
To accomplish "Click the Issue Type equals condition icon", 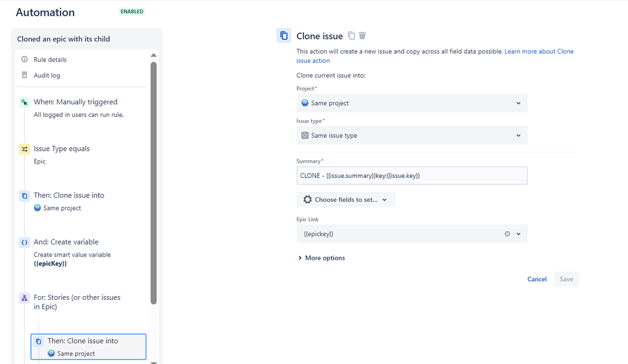I will click(25, 149).
